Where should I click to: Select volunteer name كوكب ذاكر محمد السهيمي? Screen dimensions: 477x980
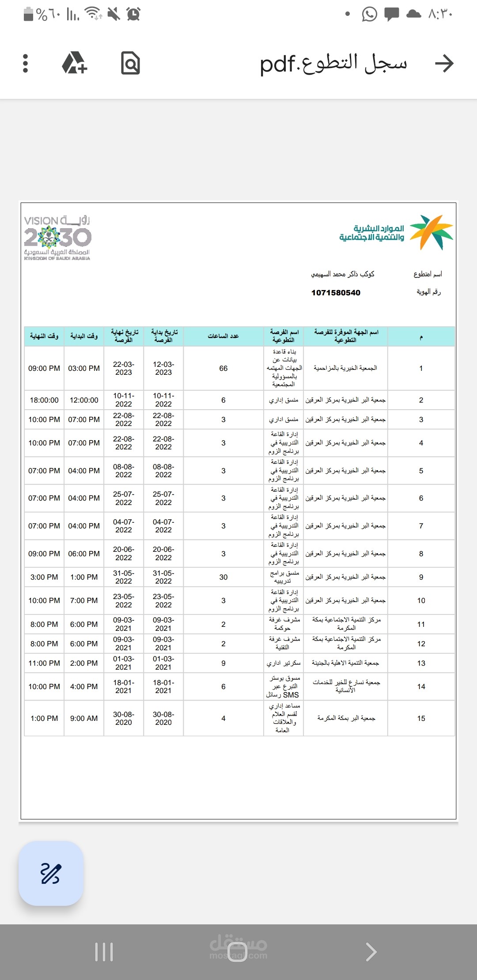(x=343, y=274)
